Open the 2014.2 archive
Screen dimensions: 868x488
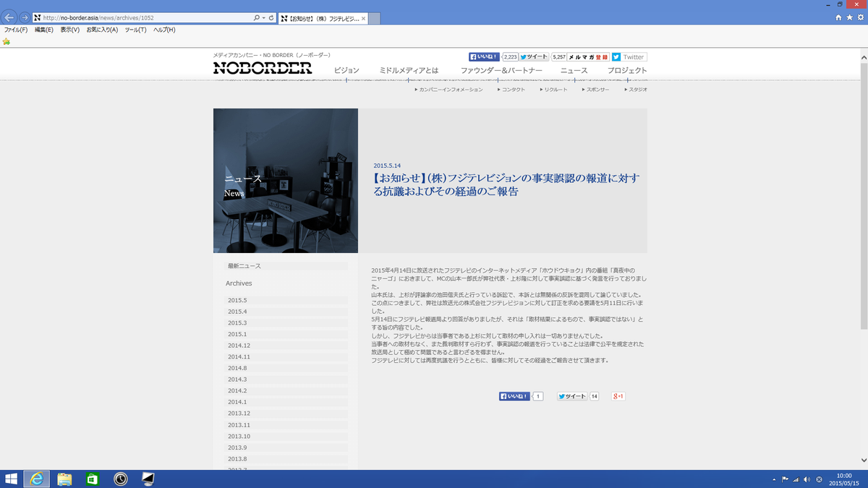(286, 390)
